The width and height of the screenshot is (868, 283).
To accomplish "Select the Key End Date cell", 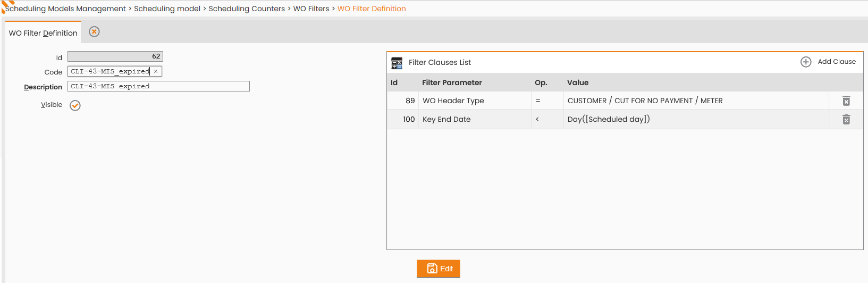I will click(x=475, y=119).
